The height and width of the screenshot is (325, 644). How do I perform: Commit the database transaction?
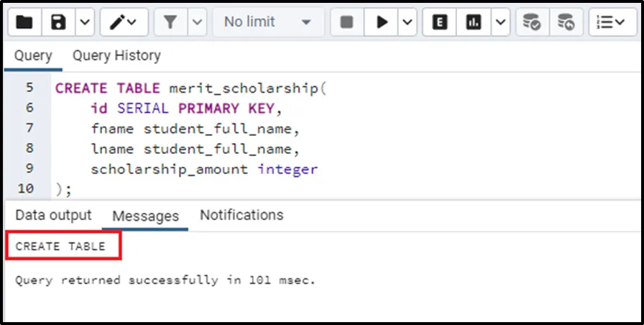pyautogui.click(x=532, y=22)
